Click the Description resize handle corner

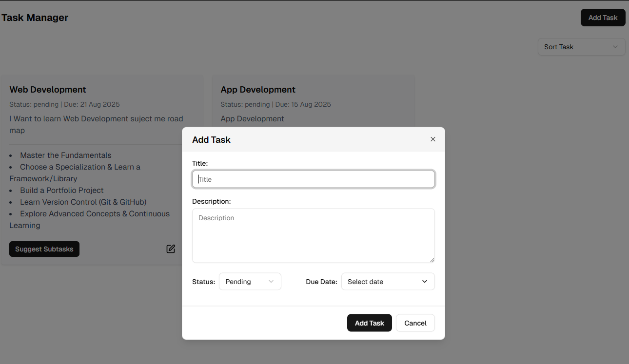[x=432, y=260]
